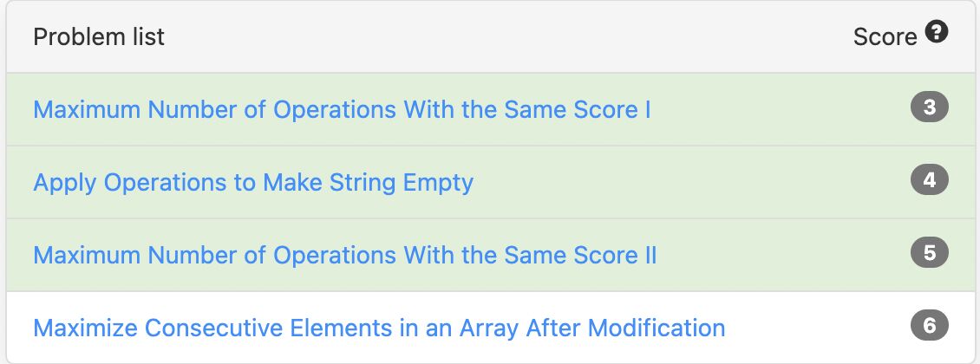Select the first green row's empty area
The height and width of the screenshot is (364, 980).
[781, 109]
